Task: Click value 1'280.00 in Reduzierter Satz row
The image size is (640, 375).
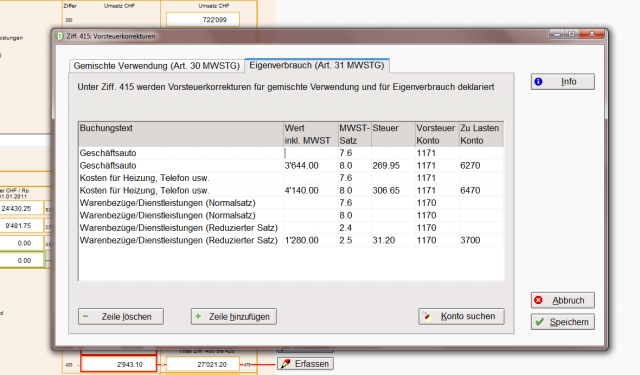Action: pyautogui.click(x=301, y=240)
